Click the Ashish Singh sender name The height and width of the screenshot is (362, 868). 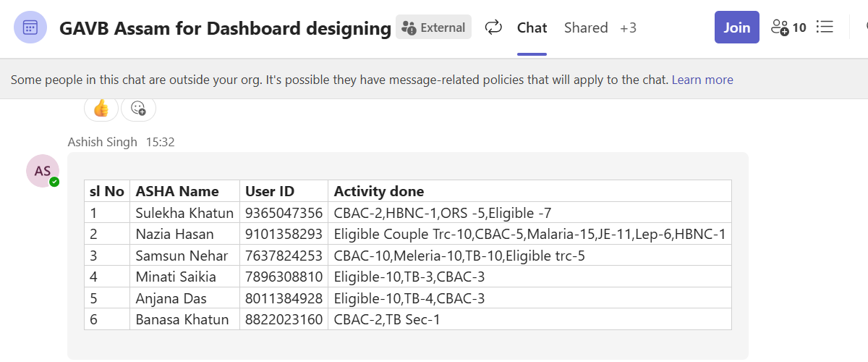102,142
